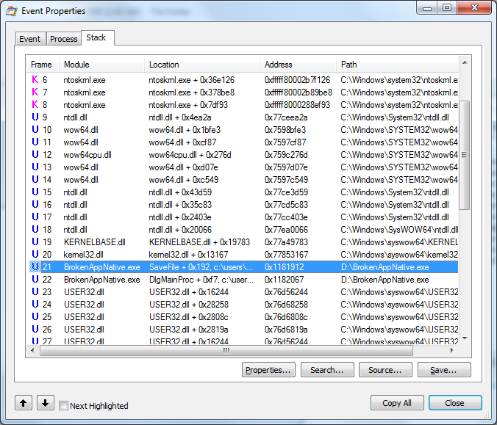This screenshot has height=425, width=497.
Task: Click kernel-mode K icon for frame 8
Action: point(35,105)
